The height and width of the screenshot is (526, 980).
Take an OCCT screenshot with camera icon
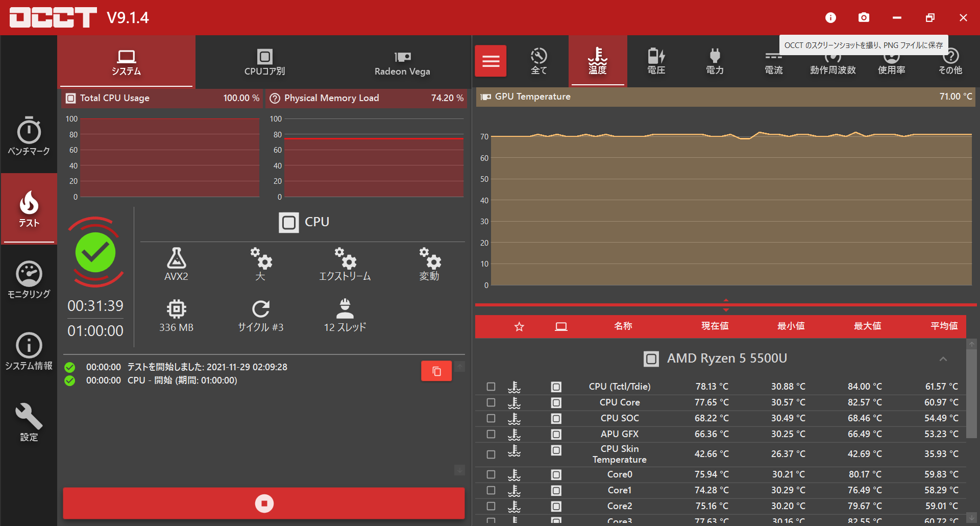coord(864,18)
